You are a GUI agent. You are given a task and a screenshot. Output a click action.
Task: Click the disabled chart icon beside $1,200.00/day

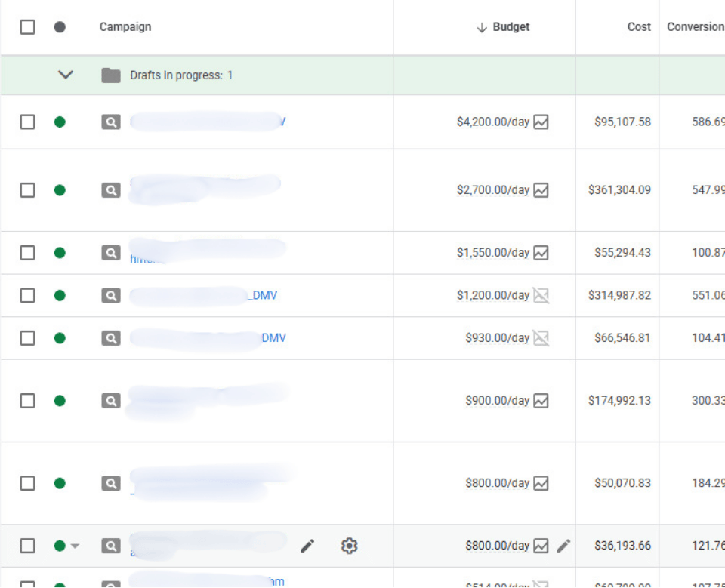[541, 296]
